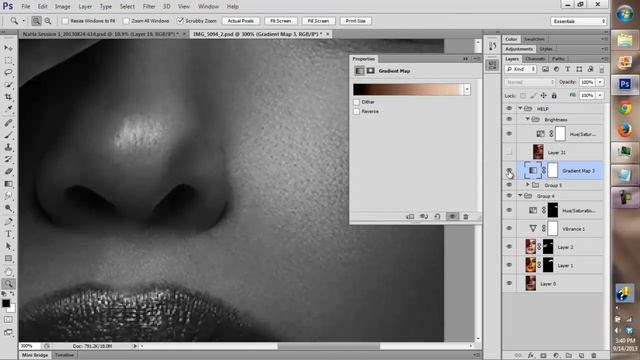Switch to the Styles tab

(x=546, y=49)
